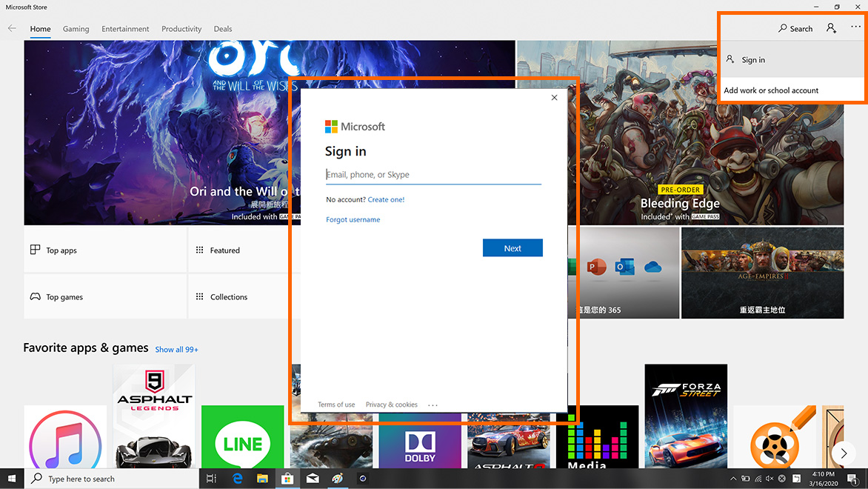Click Microsoft Edge icon in the taskbar
This screenshot has width=868, height=489.
point(238,479)
